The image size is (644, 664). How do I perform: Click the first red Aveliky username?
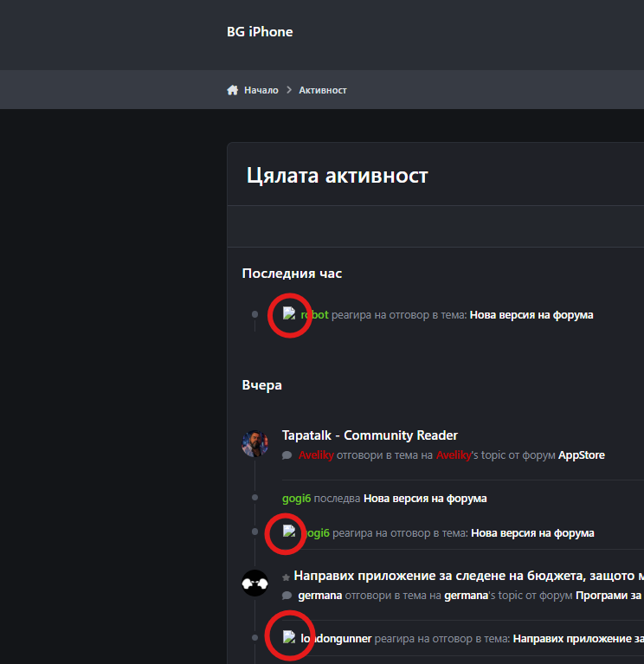coord(315,455)
